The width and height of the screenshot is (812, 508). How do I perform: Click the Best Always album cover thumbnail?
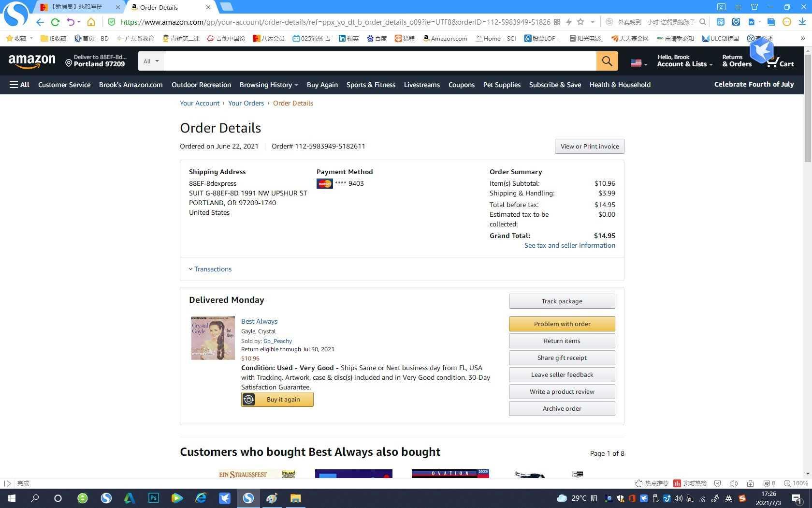click(213, 338)
